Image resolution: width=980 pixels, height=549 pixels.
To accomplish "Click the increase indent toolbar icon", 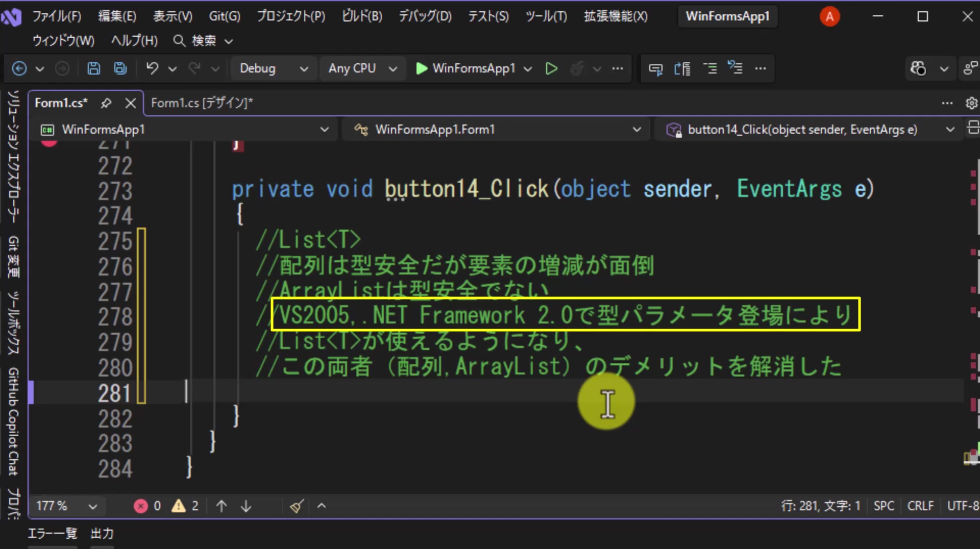I will [x=735, y=67].
